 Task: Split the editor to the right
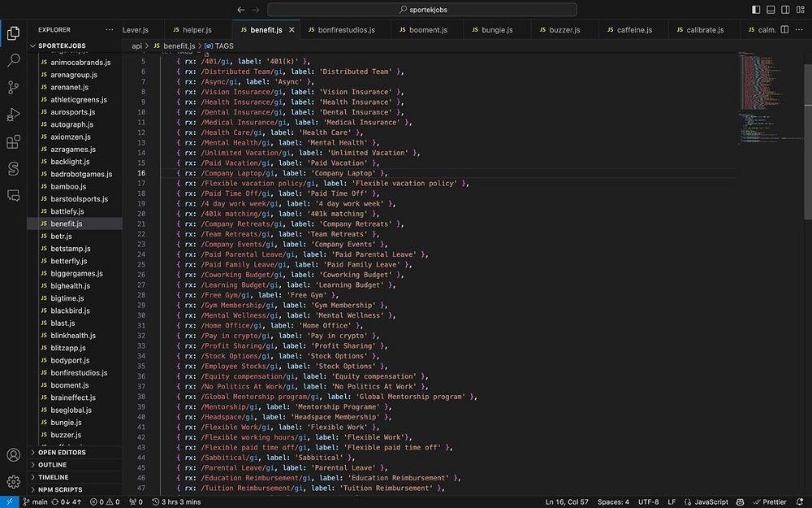(785, 29)
